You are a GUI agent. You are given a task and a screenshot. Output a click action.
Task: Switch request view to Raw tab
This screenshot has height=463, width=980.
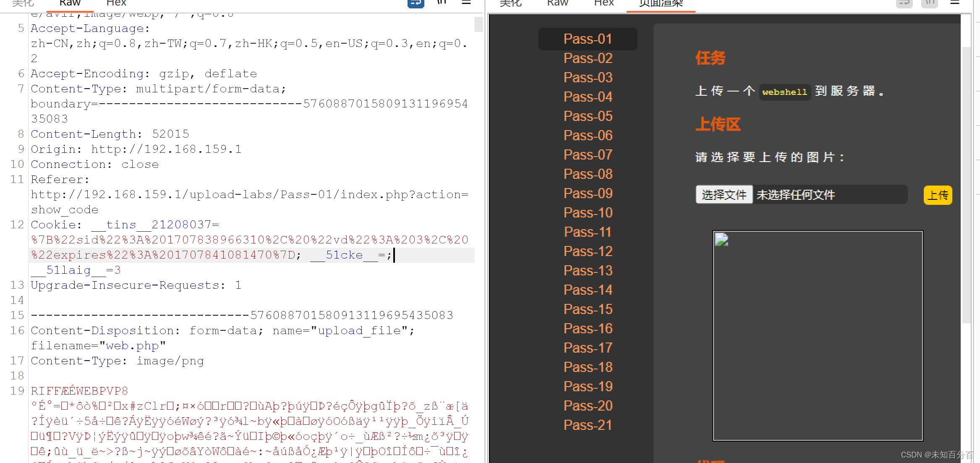click(x=70, y=3)
